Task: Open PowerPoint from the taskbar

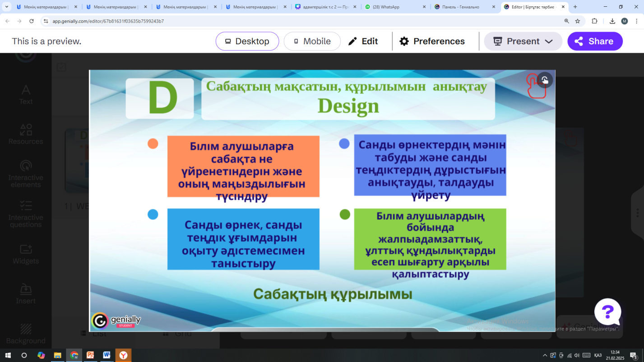Action: [x=90, y=355]
